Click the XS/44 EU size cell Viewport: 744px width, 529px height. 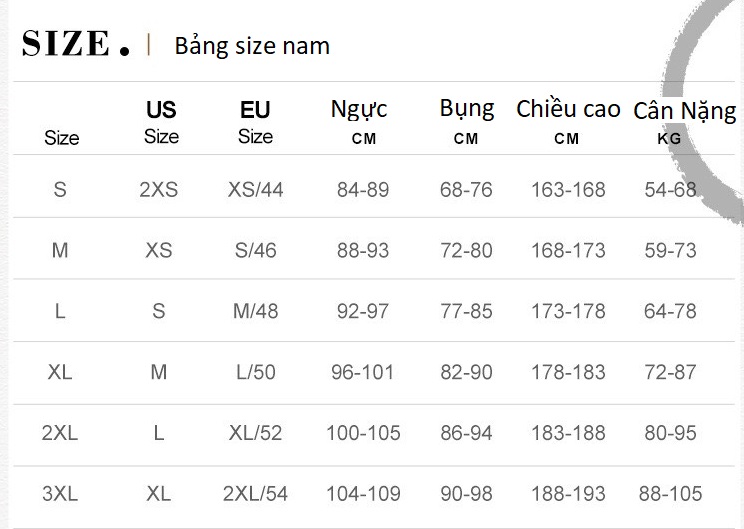[x=256, y=189]
